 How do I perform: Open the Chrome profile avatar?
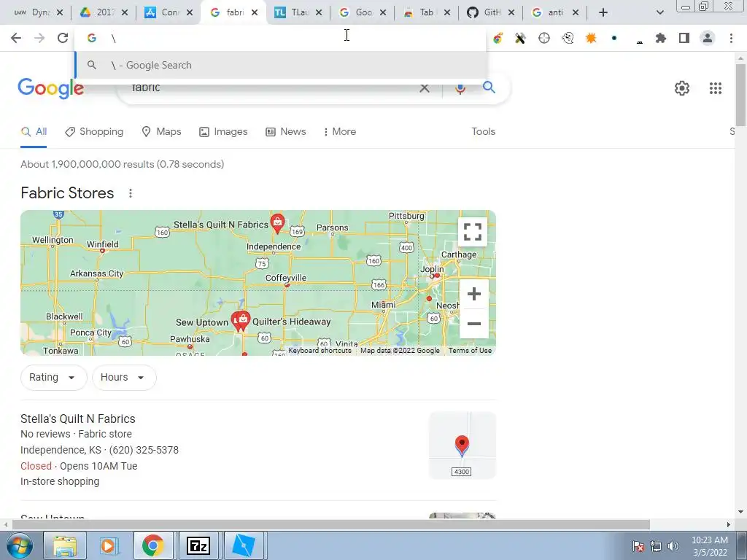coord(708,38)
